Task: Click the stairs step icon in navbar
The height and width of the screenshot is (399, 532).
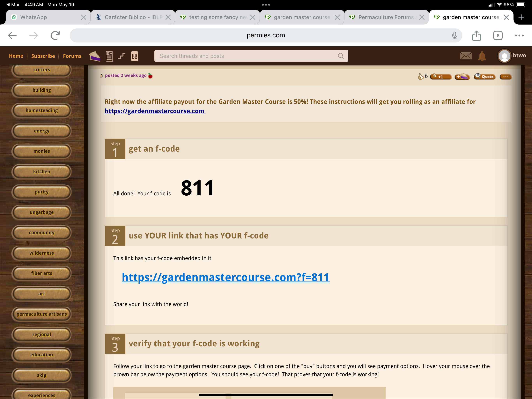Action: click(x=122, y=56)
